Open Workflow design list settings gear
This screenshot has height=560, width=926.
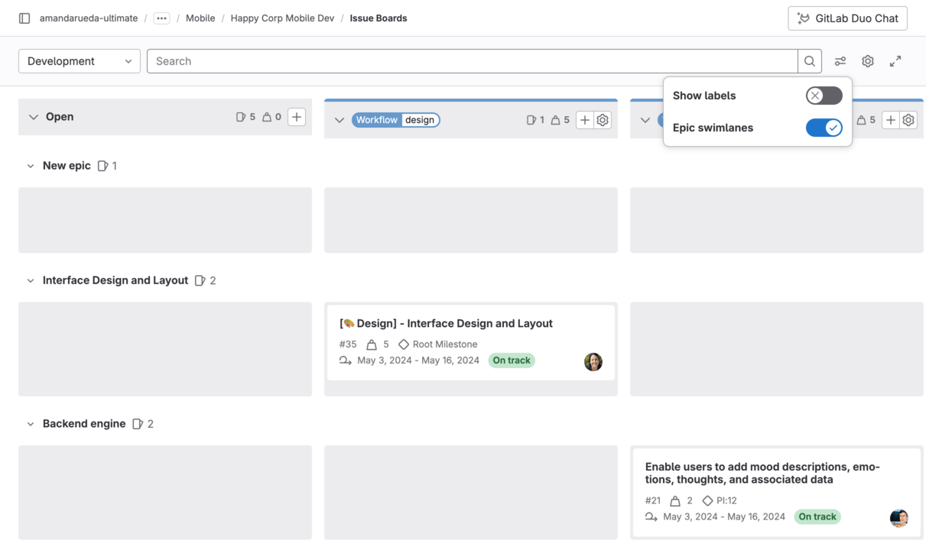point(603,120)
